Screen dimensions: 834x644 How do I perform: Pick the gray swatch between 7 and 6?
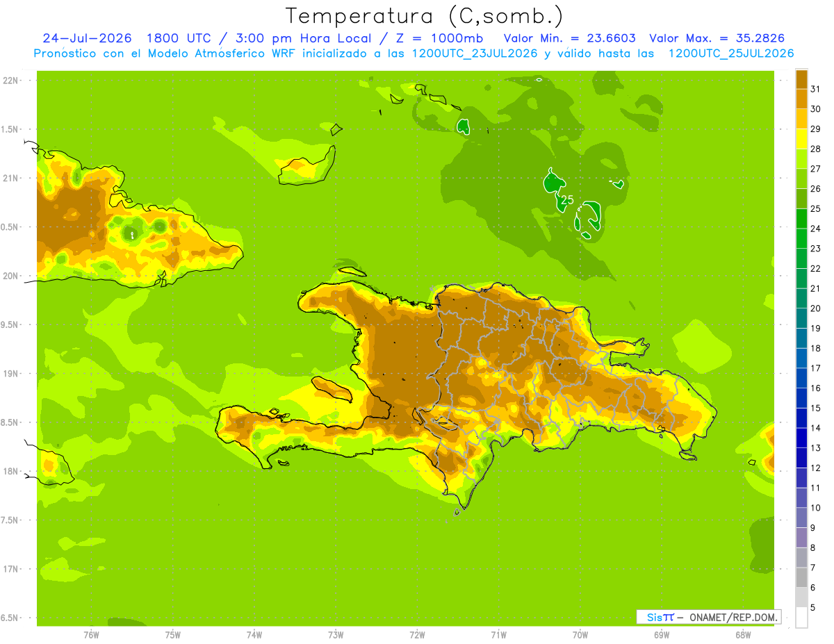click(801, 577)
